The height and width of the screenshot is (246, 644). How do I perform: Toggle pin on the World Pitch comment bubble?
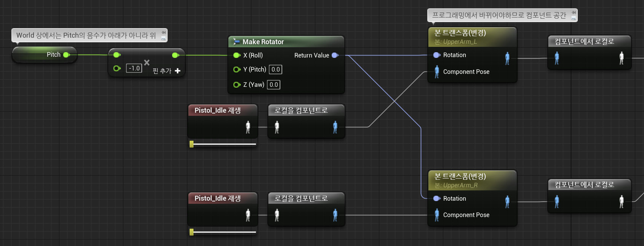pyautogui.click(x=164, y=33)
